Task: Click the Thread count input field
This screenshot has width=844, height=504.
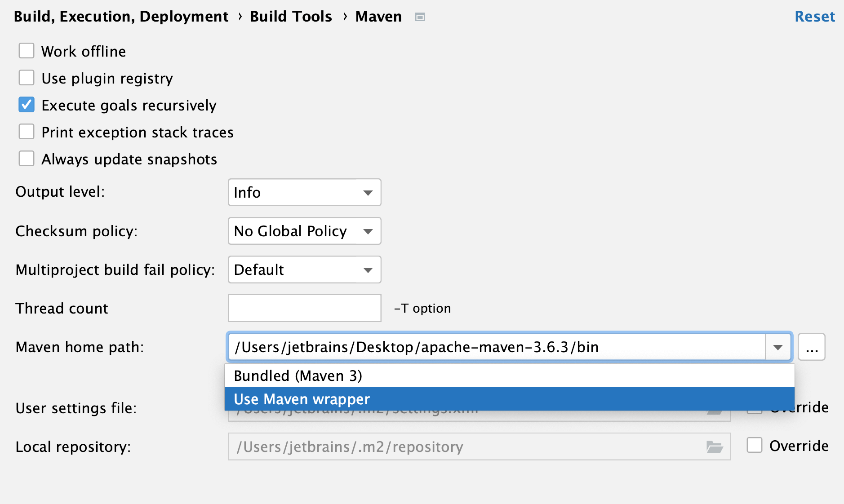Action: tap(304, 308)
